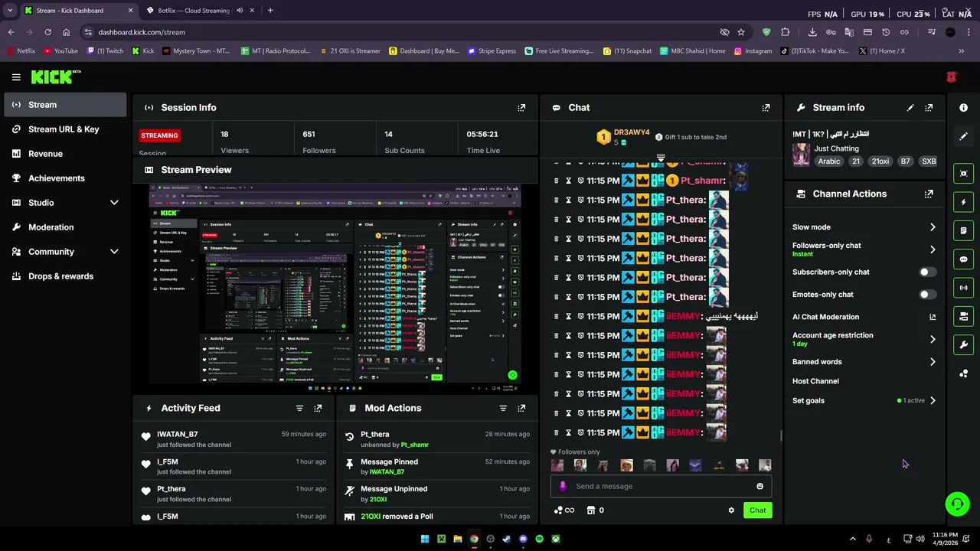Viewport: 980px width, 551px height.
Task: Click the three-dots icon in right sidebar
Action: pyautogui.click(x=964, y=373)
